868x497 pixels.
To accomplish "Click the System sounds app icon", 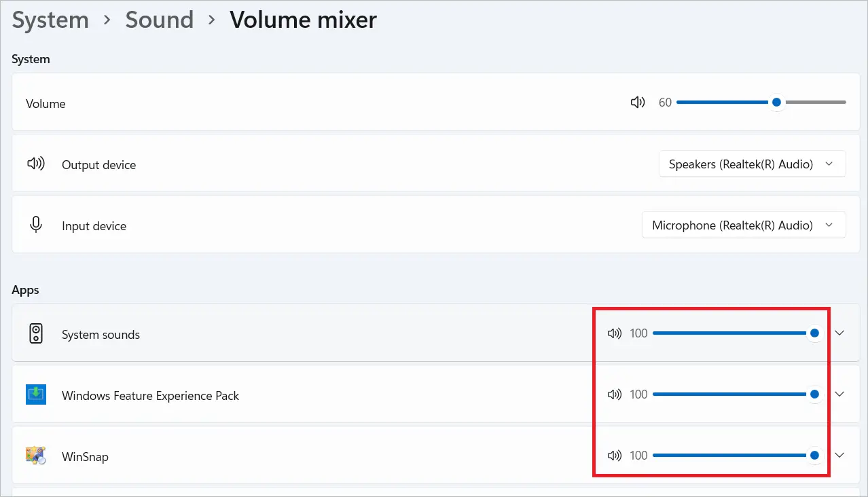I will 36,333.
